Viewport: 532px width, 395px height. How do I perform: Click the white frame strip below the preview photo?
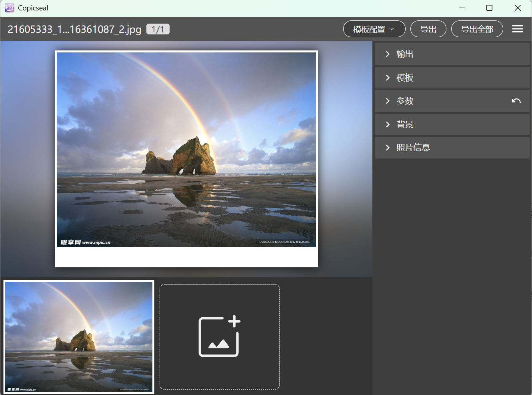186,257
